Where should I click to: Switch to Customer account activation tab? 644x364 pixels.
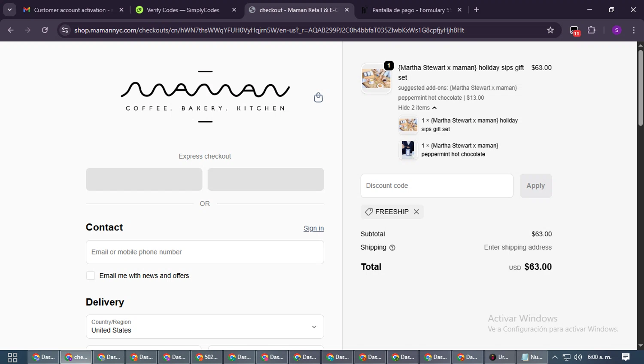point(73,10)
